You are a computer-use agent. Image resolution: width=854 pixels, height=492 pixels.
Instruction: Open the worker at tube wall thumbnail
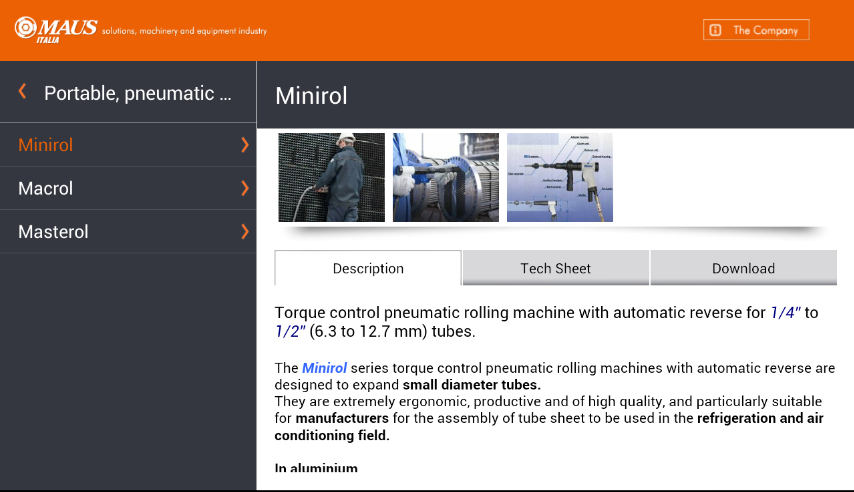[332, 178]
